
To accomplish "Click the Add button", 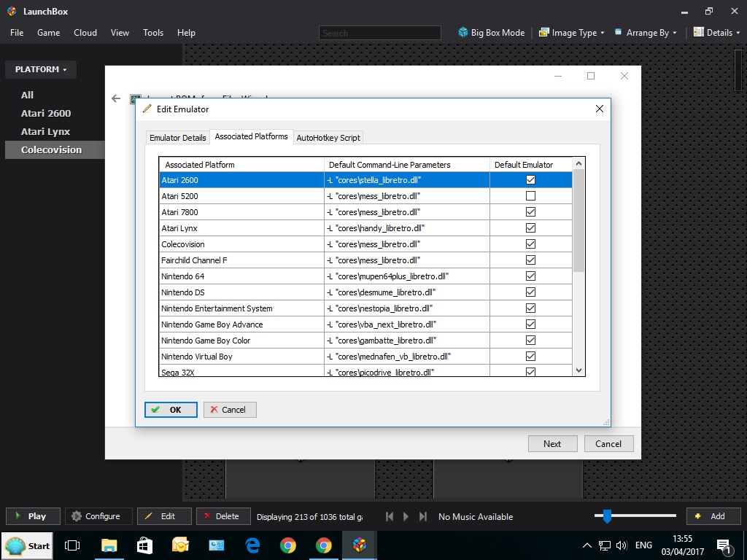I will 713,516.
